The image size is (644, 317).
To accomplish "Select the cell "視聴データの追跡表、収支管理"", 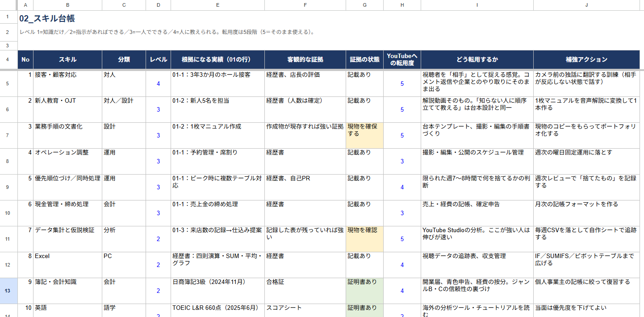I will click(x=477, y=265).
